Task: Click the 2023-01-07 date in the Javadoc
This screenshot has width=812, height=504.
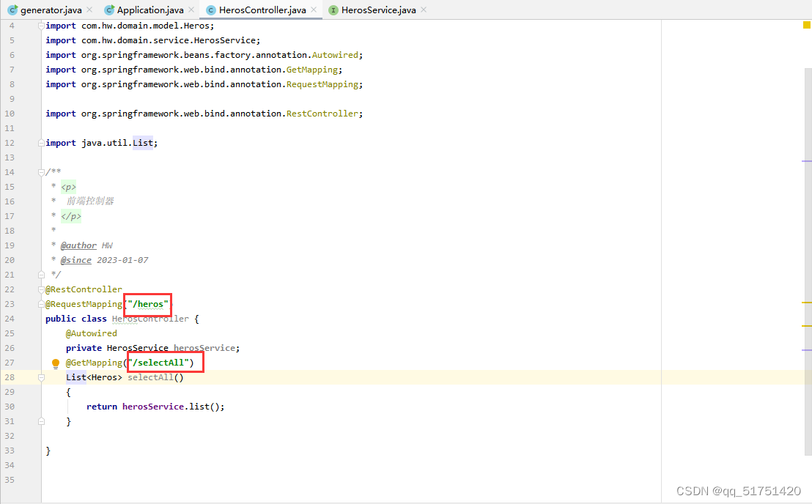Action: point(122,260)
